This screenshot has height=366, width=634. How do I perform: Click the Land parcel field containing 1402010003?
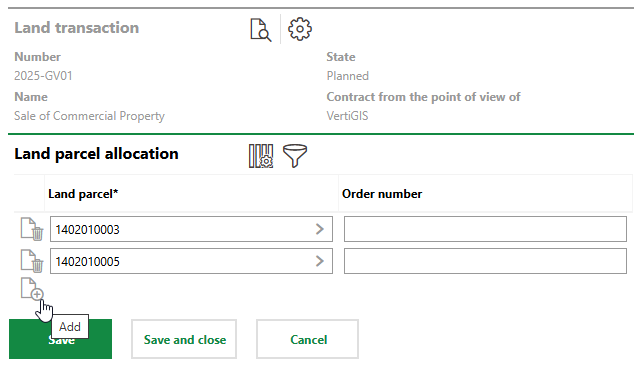pos(191,229)
